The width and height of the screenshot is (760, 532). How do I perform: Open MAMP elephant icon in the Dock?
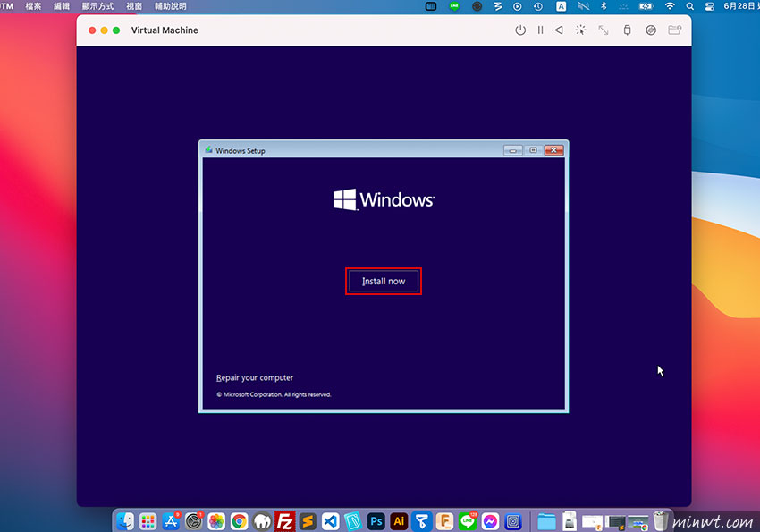coord(262,521)
